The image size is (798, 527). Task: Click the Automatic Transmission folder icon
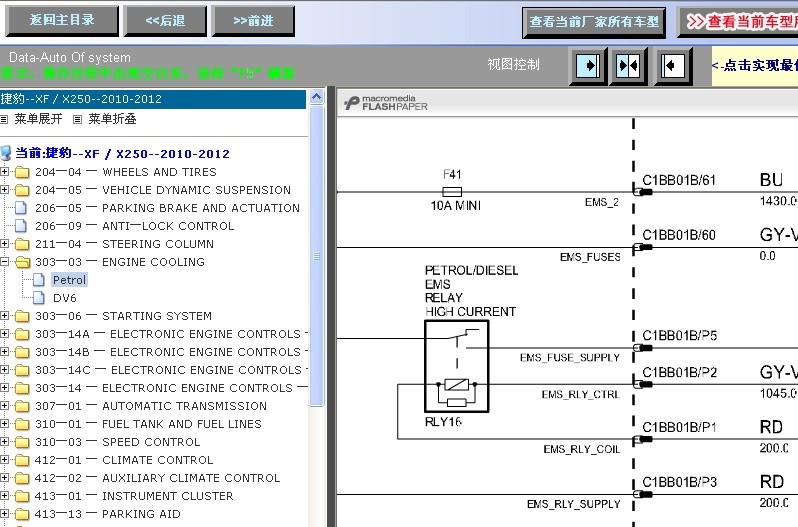(22, 406)
